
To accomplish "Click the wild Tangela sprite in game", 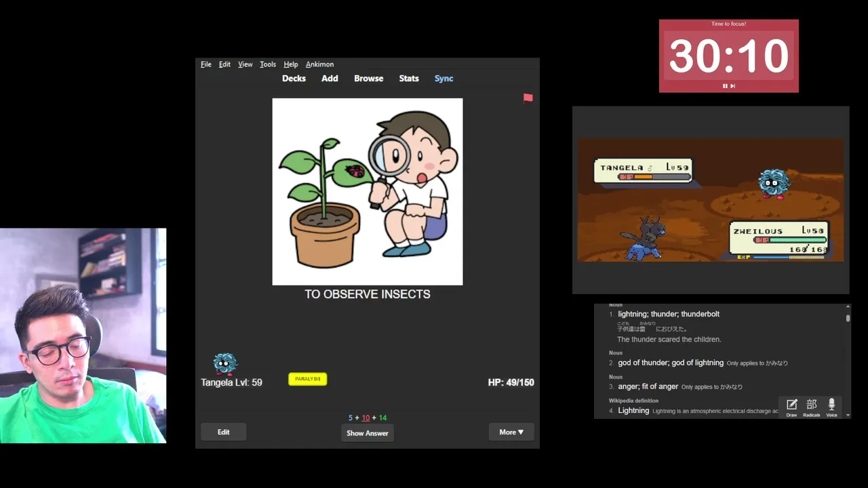I will point(773,184).
